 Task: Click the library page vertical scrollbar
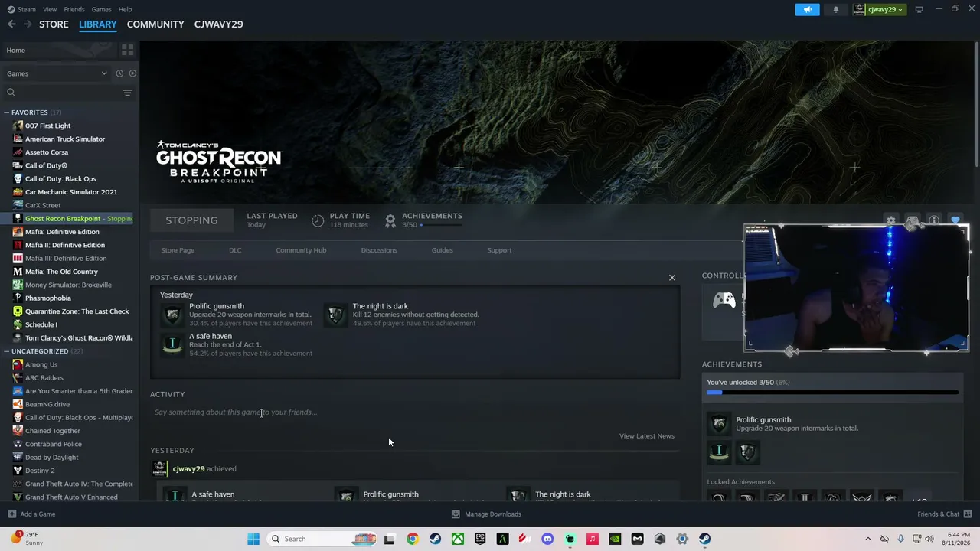coord(977,105)
